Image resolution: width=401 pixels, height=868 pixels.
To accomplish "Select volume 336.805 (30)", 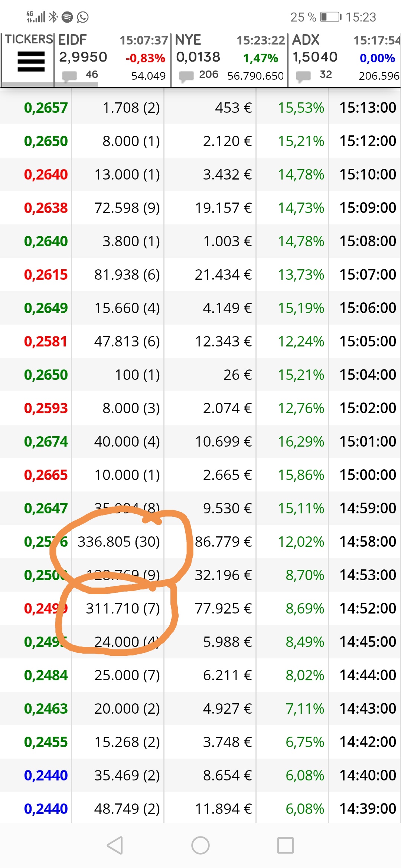I will [x=119, y=542].
